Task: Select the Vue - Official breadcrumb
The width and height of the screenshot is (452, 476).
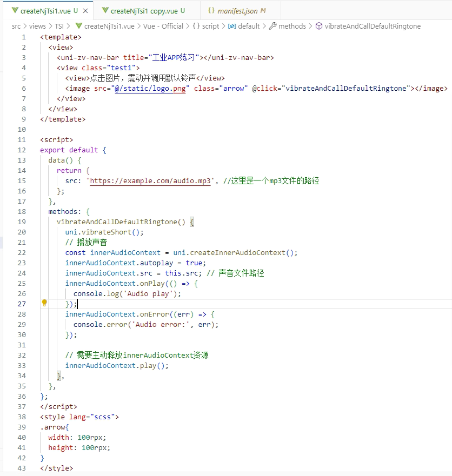Action: tap(163, 26)
